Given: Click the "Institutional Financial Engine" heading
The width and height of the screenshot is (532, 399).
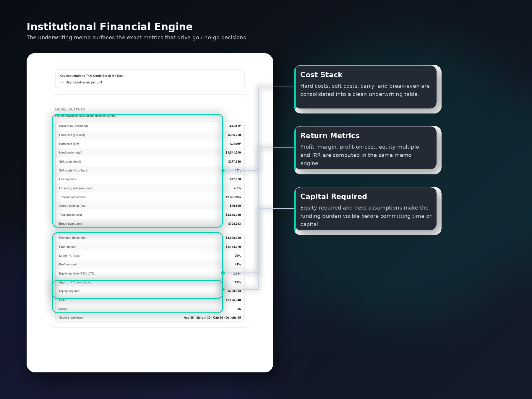Looking at the screenshot, I should tap(110, 27).
